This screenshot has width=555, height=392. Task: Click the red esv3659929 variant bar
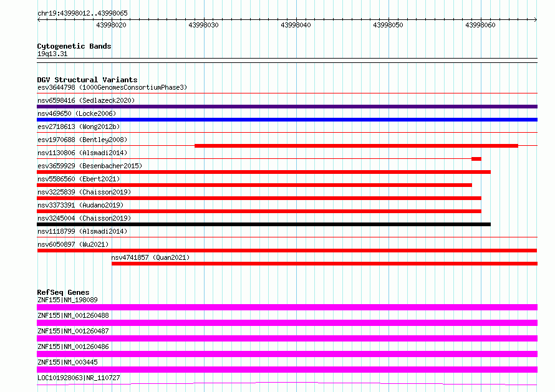pos(264,172)
